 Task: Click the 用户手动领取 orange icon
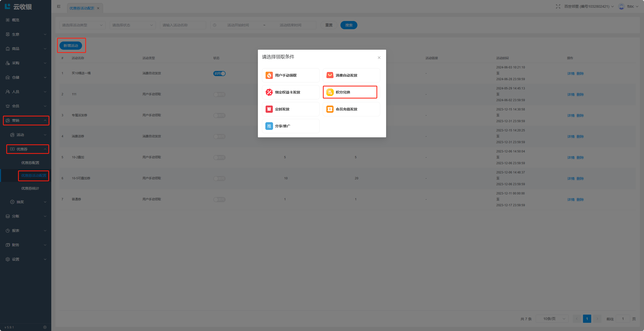269,75
